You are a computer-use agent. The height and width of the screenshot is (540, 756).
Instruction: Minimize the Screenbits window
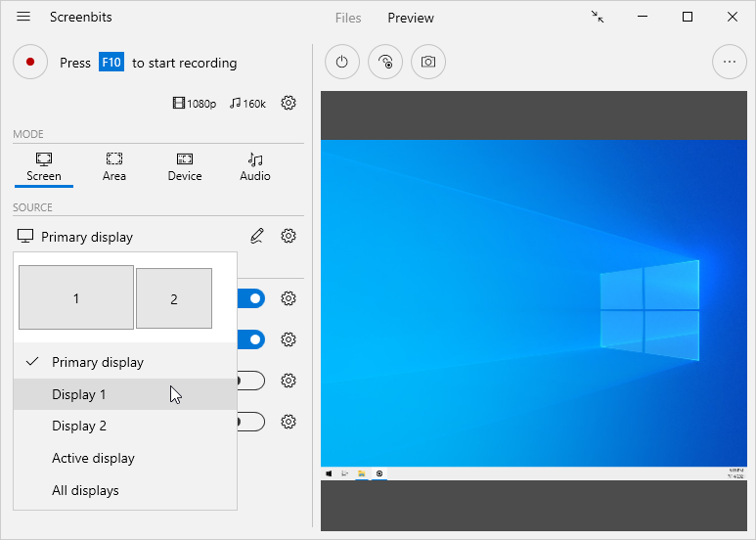(x=643, y=17)
